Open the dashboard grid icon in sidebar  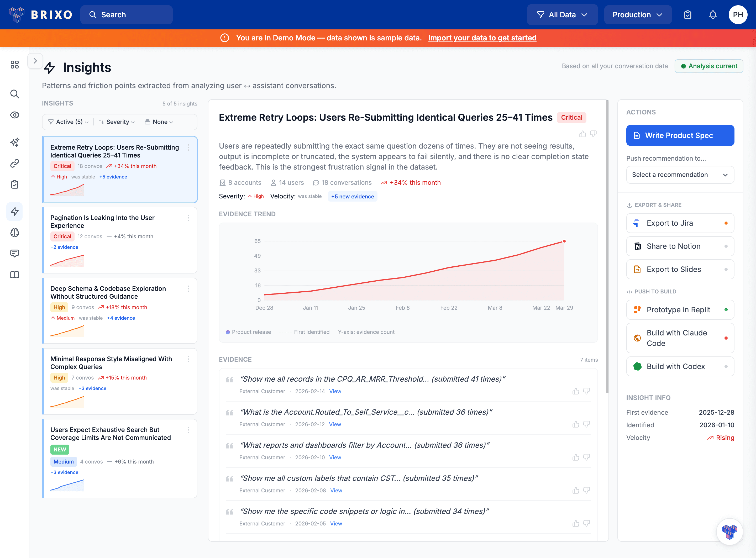[x=14, y=64]
